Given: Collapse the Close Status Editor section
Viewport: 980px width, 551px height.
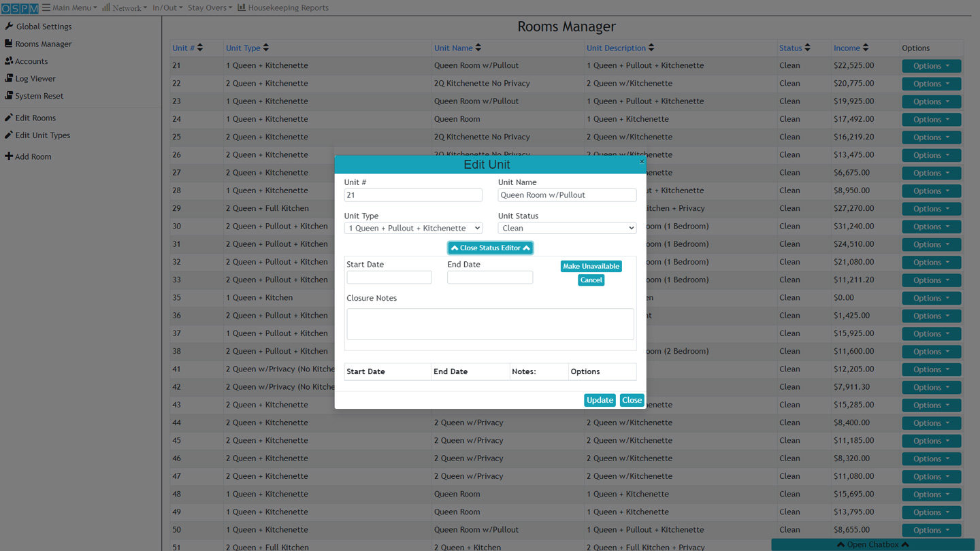Looking at the screenshot, I should tap(490, 248).
